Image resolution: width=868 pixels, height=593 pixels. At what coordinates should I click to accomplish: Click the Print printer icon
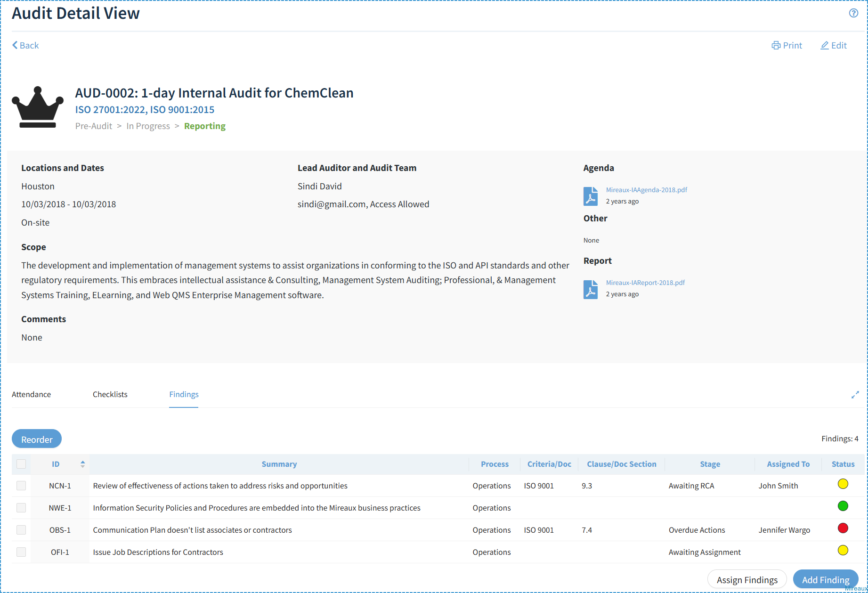(776, 46)
